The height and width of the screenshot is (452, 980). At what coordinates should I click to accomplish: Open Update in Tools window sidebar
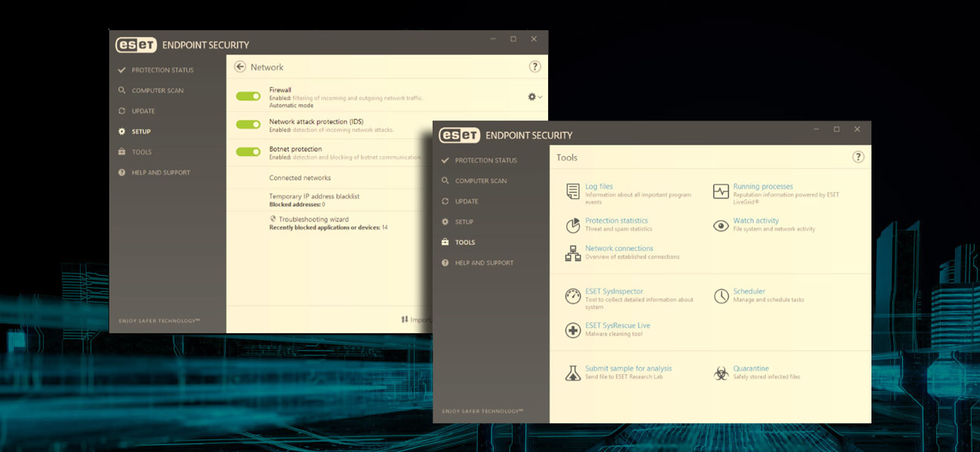click(467, 201)
